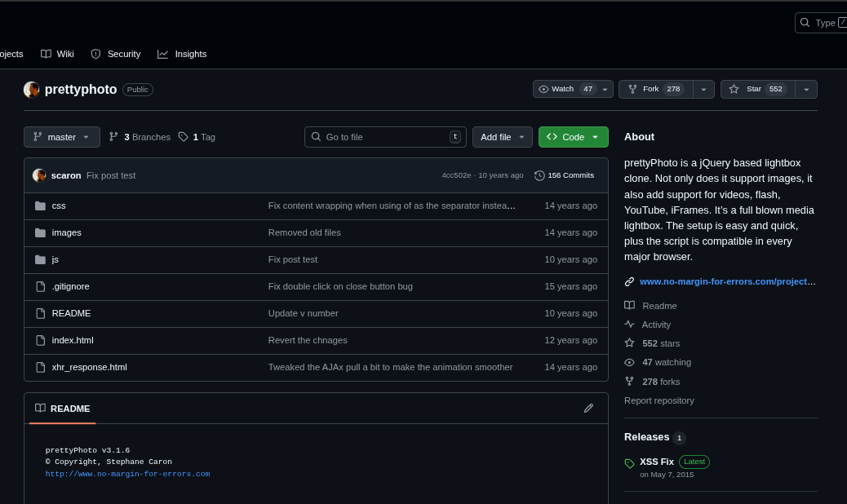Click the Activity pulse icon in About

click(x=629, y=325)
